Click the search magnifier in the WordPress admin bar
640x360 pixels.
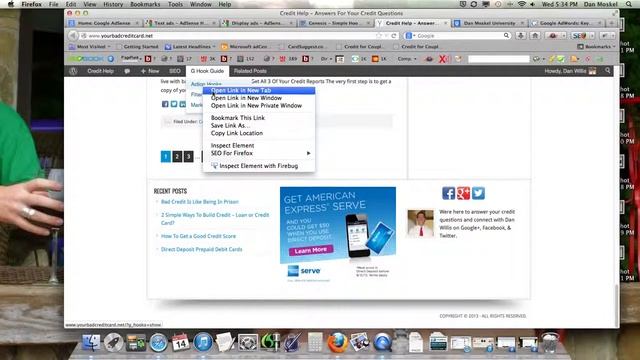pyautogui.click(x=608, y=71)
